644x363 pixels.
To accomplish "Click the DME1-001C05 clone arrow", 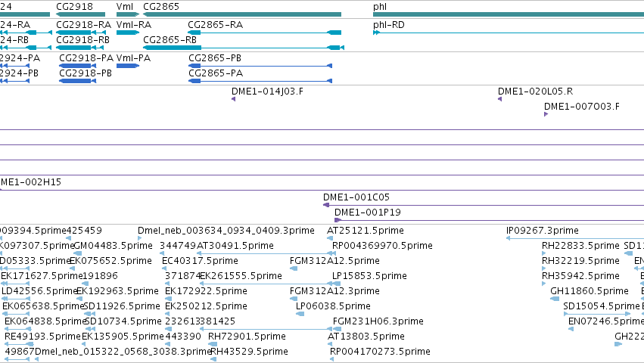I will pos(326,205).
